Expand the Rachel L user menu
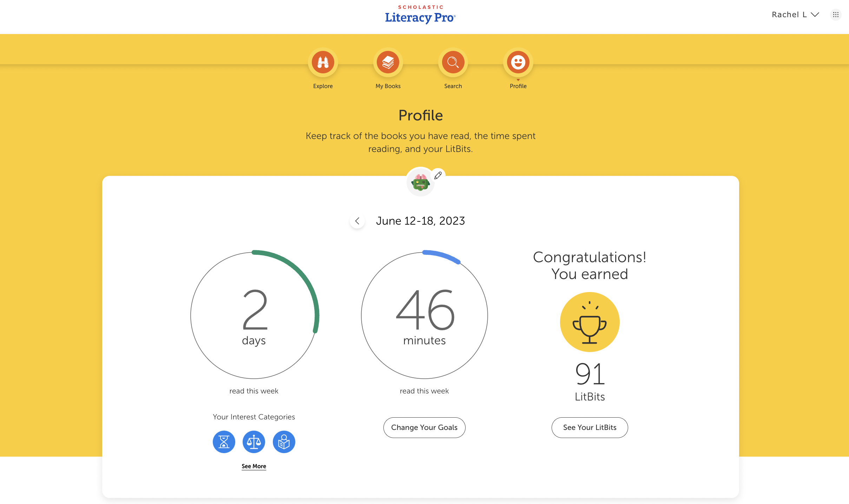849x504 pixels. pyautogui.click(x=795, y=15)
